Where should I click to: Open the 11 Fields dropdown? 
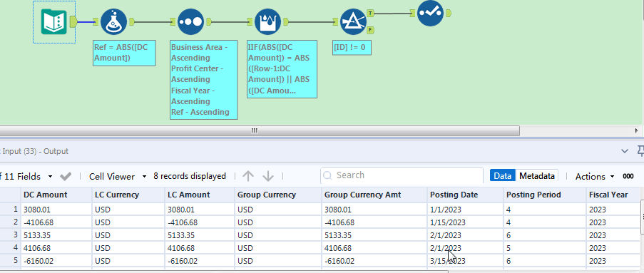[50, 177]
